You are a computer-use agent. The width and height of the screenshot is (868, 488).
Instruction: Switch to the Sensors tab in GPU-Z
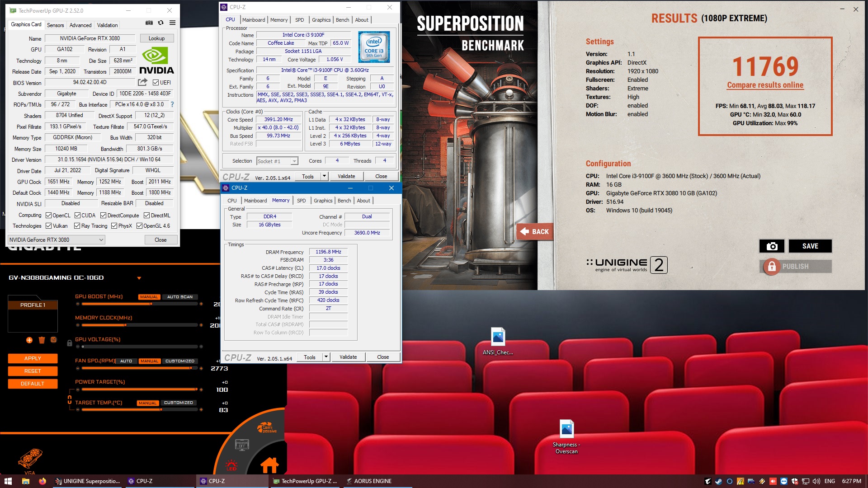pos(56,25)
